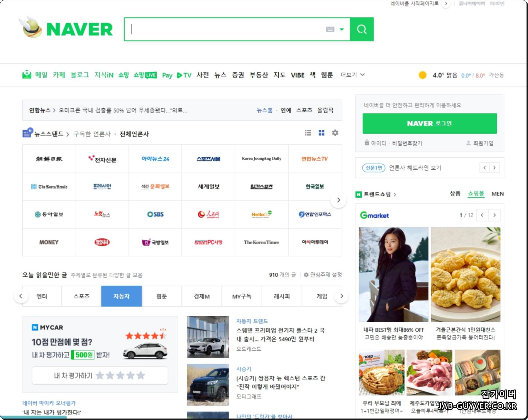Open the HelloDD press logo
The height and width of the screenshot is (420, 528).
262,214
